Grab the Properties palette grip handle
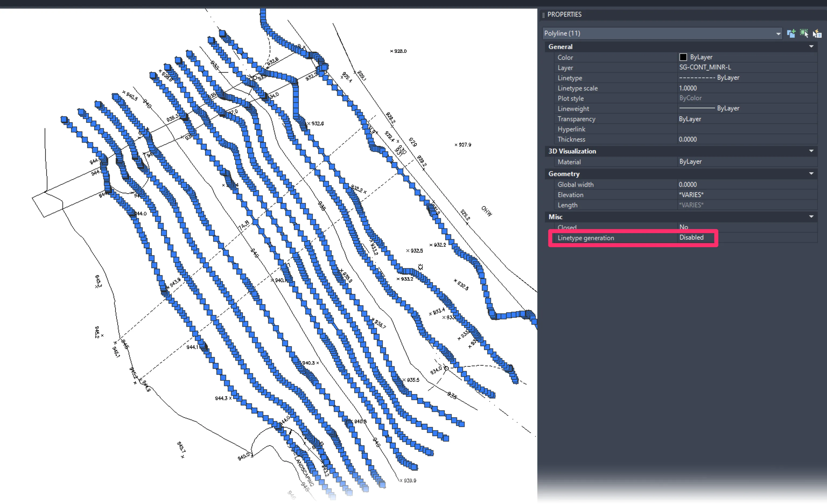Image resolution: width=827 pixels, height=504 pixels. [543, 15]
